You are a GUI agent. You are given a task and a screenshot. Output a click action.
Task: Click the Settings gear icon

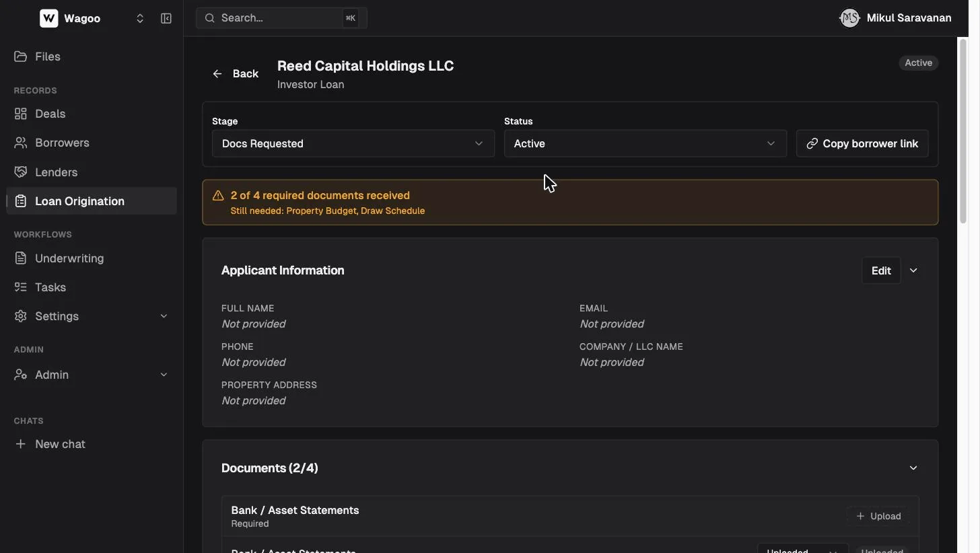coord(21,316)
